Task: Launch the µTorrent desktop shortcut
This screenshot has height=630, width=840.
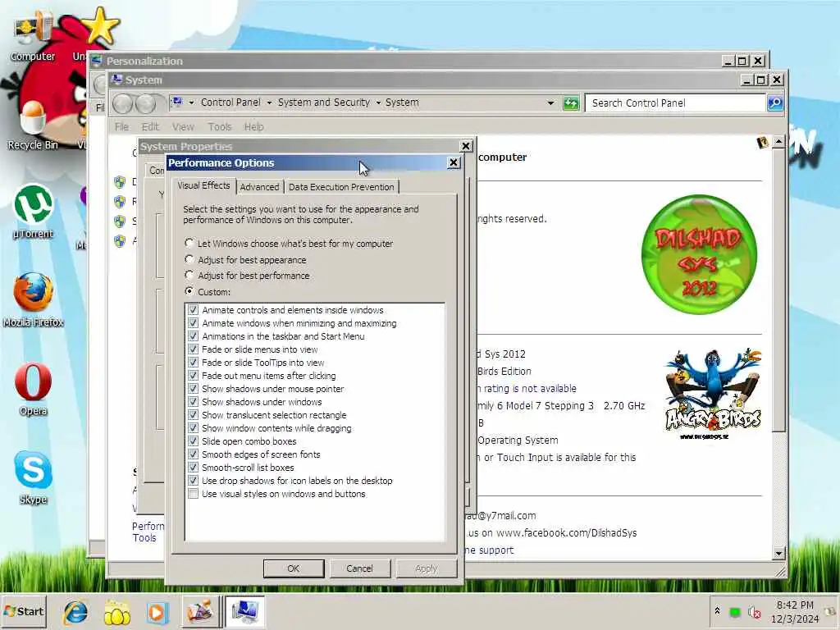Action: (33, 212)
